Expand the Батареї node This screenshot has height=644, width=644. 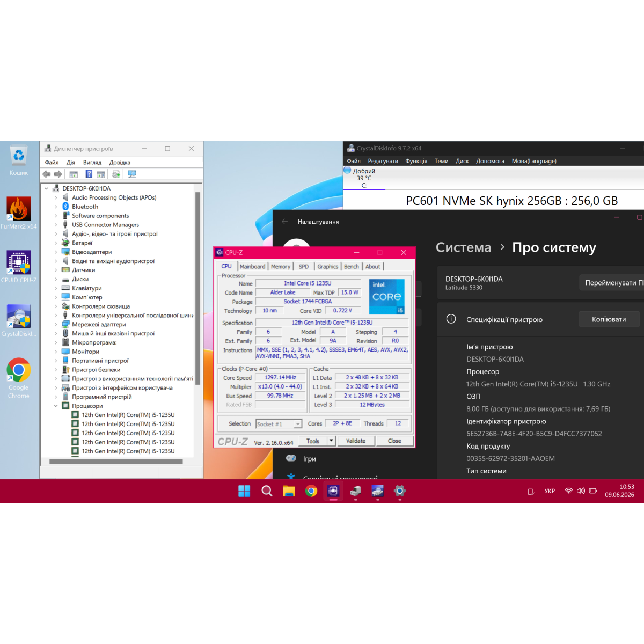[56, 243]
